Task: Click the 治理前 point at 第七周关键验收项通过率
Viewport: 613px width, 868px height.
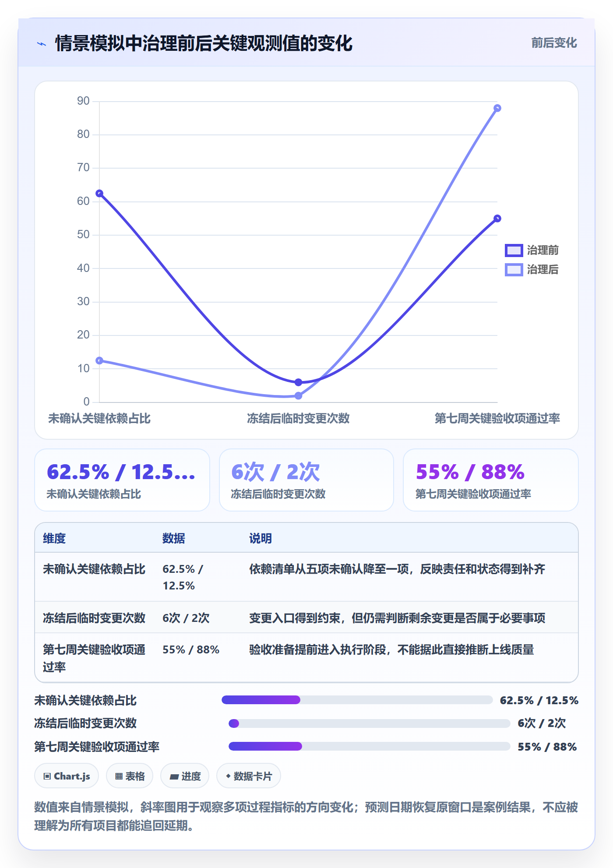Action: click(497, 219)
